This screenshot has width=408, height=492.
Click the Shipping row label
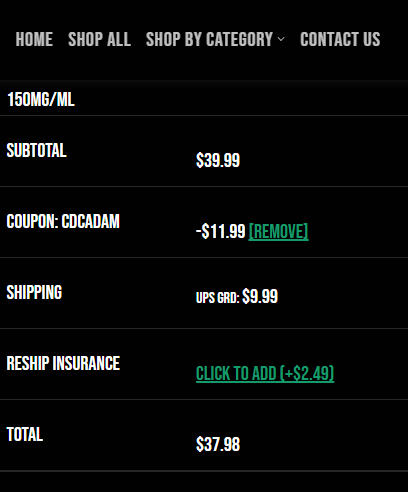point(34,293)
